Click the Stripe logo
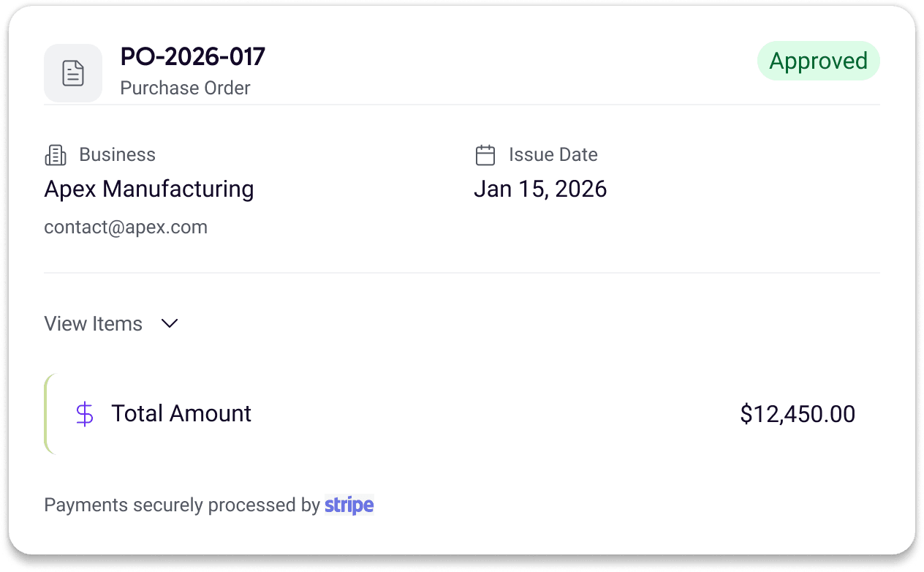This screenshot has width=924, height=572. point(349,505)
